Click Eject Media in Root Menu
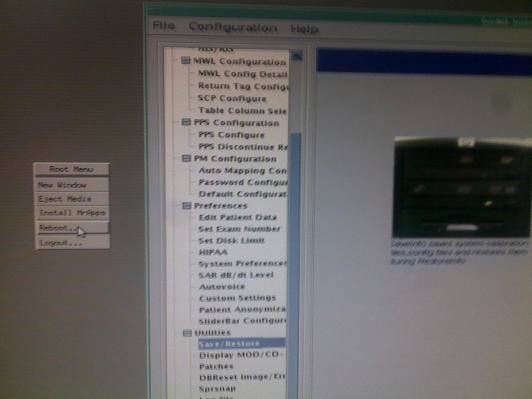The image size is (532, 399). (64, 199)
